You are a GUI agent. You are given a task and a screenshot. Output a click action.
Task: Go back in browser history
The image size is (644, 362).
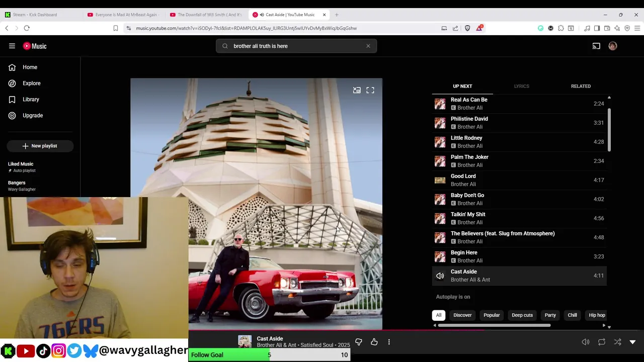coord(7,28)
